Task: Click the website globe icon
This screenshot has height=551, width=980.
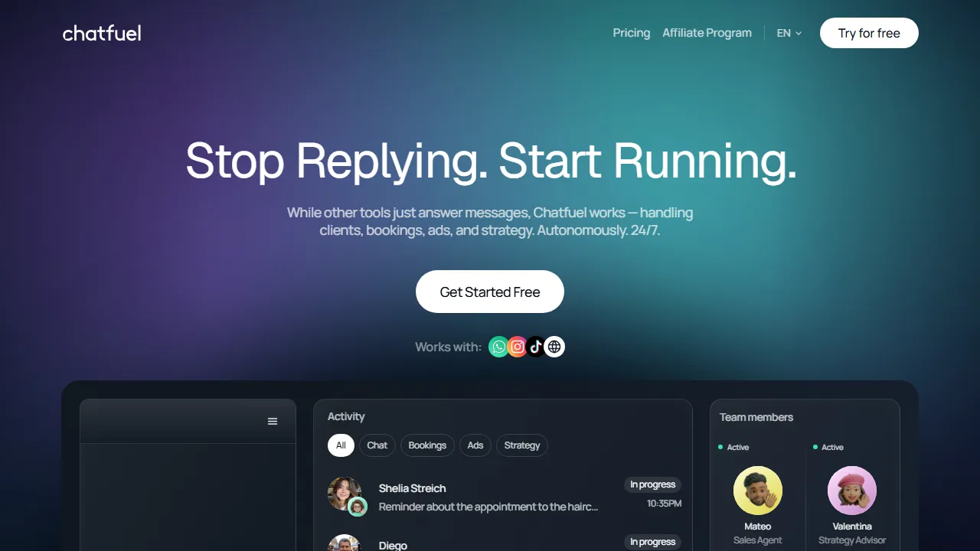Action: pyautogui.click(x=554, y=347)
